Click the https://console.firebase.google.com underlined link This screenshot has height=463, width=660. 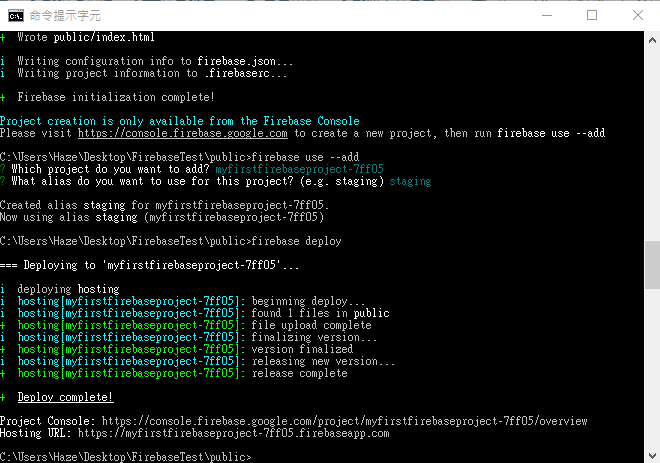pos(183,133)
